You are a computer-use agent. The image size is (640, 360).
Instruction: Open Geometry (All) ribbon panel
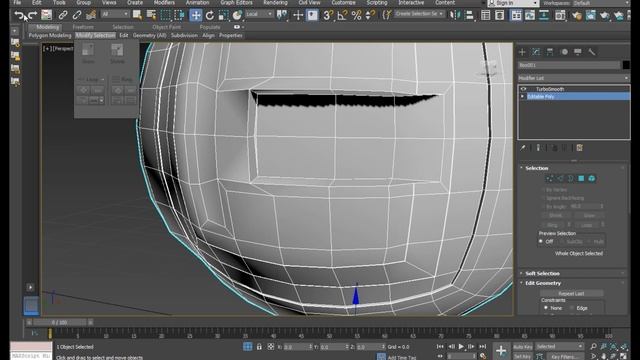point(149,36)
